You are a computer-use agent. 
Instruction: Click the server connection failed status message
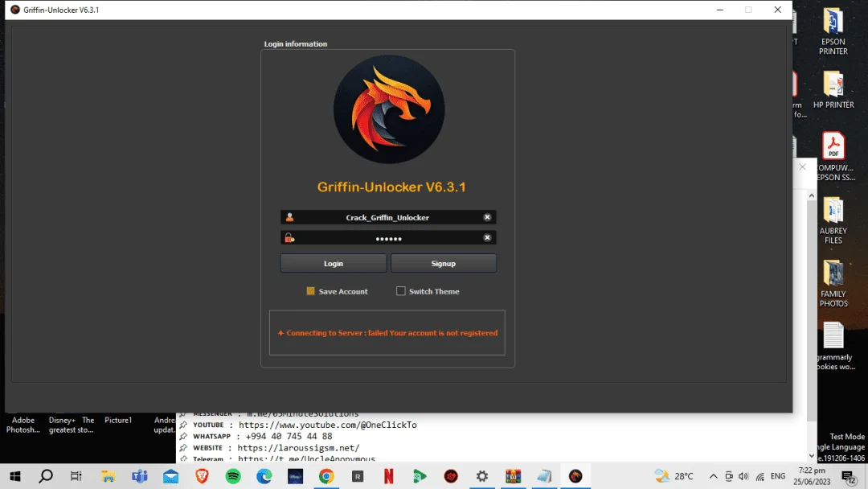(387, 333)
